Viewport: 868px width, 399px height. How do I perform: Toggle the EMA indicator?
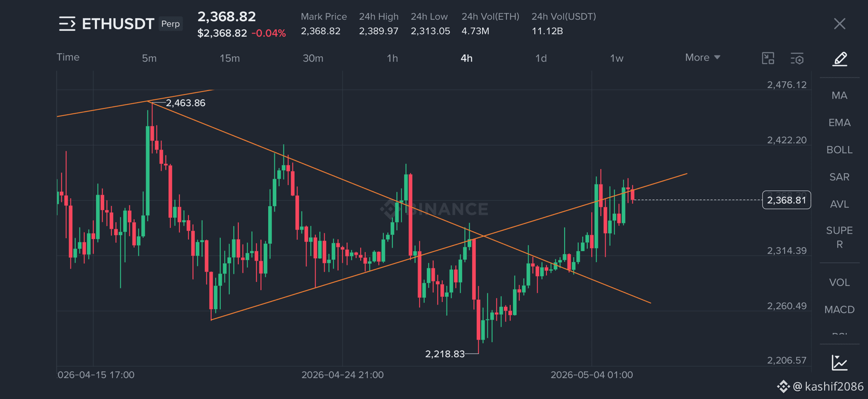(840, 122)
